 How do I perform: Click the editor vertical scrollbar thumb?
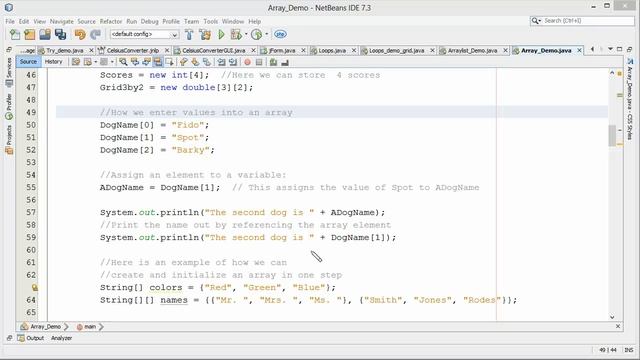[612, 136]
